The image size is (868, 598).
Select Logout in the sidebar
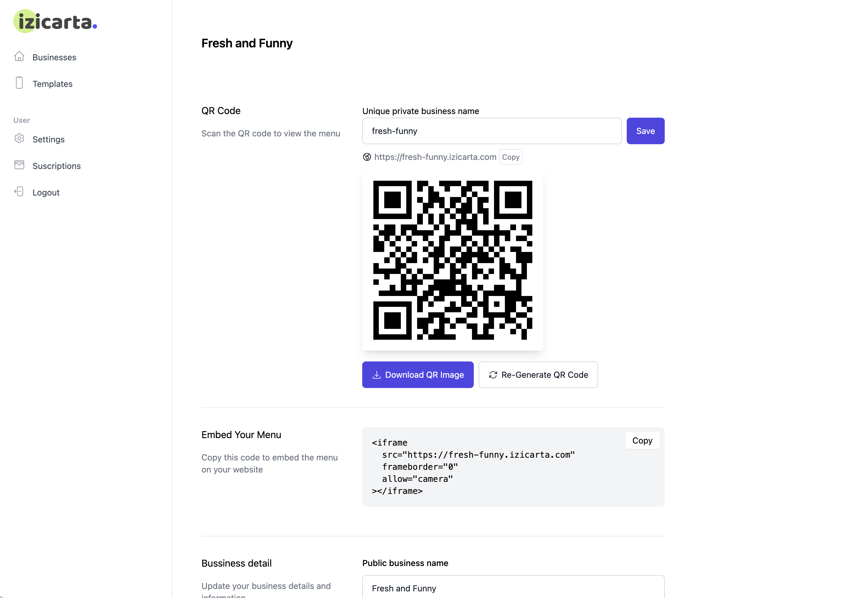click(x=46, y=192)
